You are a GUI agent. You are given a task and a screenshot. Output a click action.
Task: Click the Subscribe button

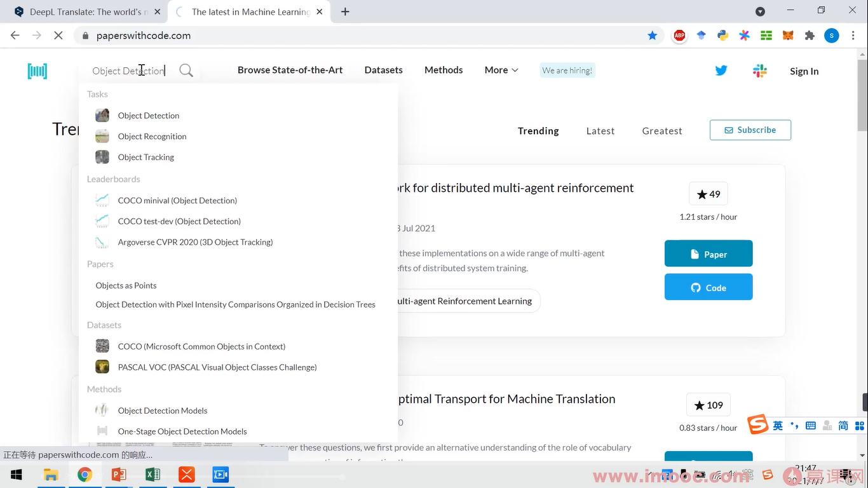(750, 130)
